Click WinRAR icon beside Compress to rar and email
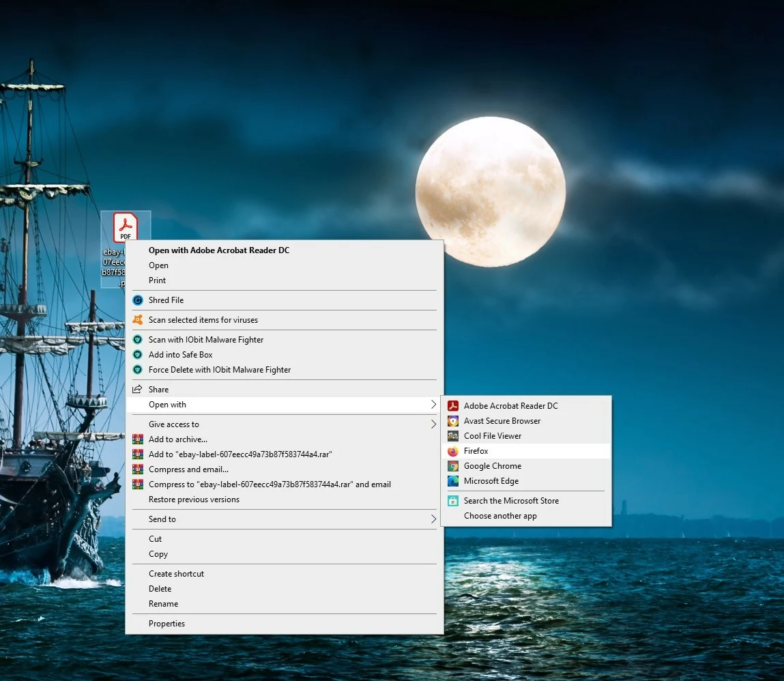This screenshot has width=784, height=681. [138, 484]
